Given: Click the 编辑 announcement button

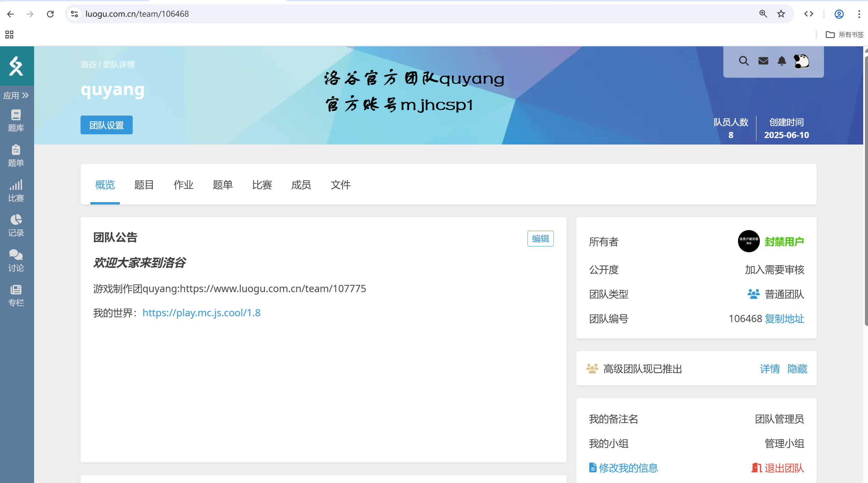Looking at the screenshot, I should pyautogui.click(x=540, y=239).
